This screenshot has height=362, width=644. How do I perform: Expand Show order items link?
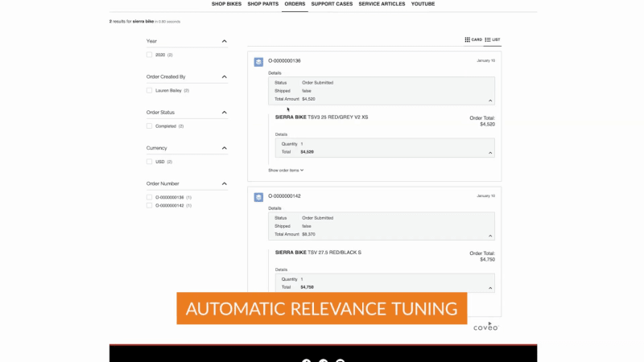(286, 171)
